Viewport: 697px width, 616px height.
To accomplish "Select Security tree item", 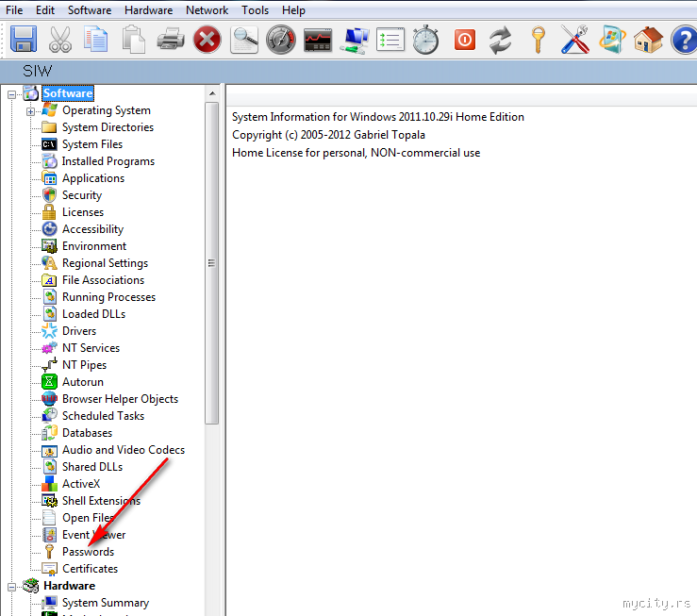I will click(x=82, y=195).
